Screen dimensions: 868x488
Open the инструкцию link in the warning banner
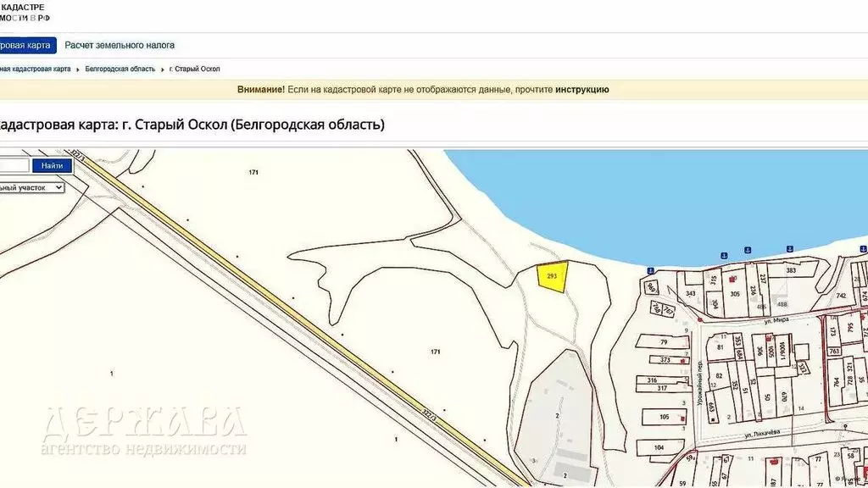pyautogui.click(x=581, y=90)
